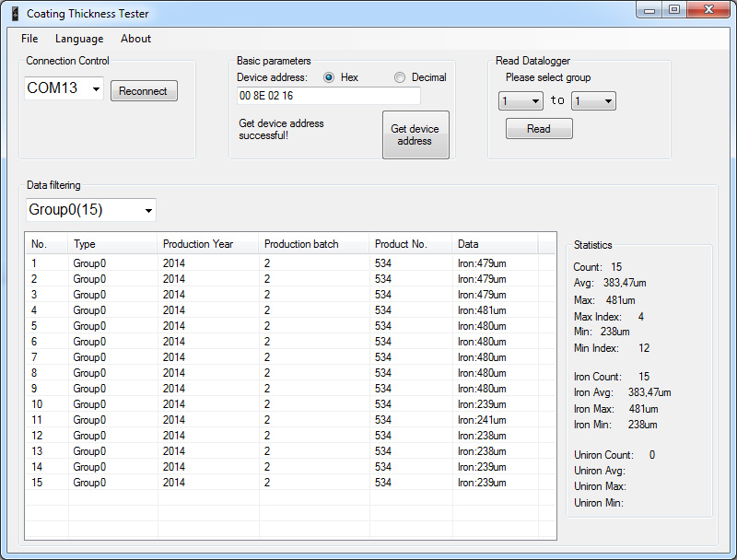The image size is (737, 560).
Task: Open the Language menu
Action: pos(79,39)
